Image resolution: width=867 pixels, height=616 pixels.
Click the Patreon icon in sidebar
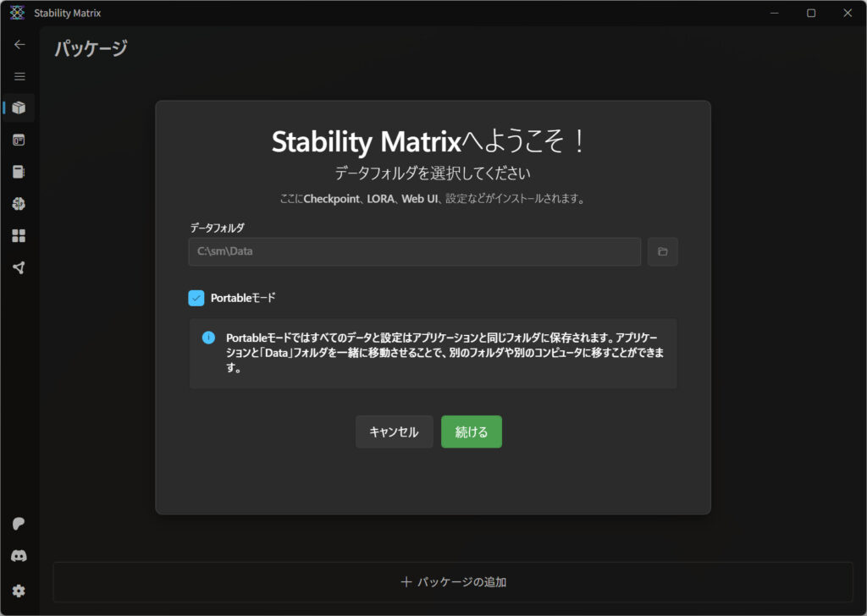point(19,524)
